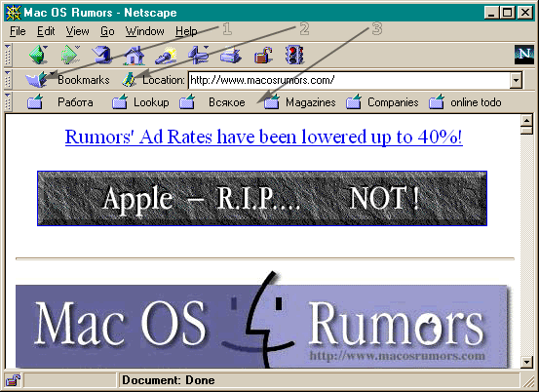Open the Window menu

pos(144,31)
